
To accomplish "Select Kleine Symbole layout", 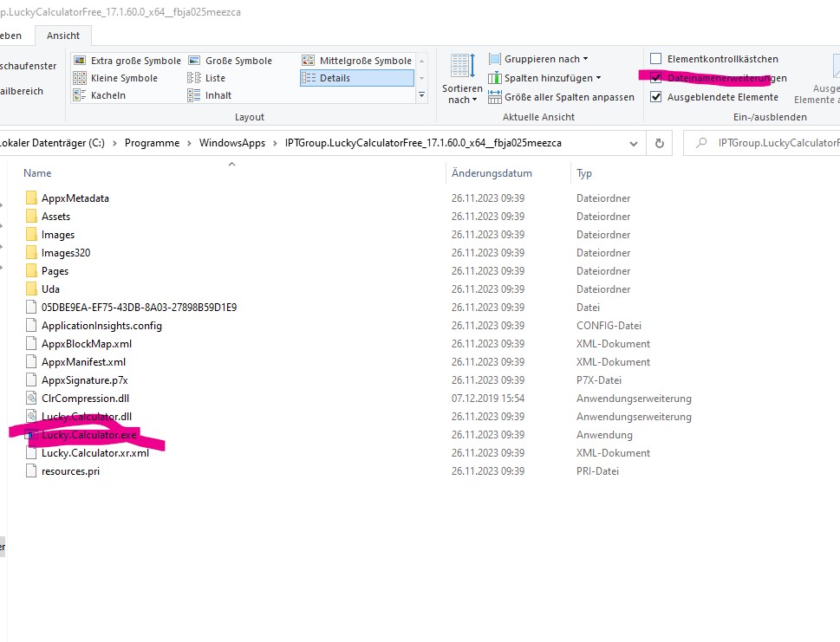I will click(x=115, y=78).
